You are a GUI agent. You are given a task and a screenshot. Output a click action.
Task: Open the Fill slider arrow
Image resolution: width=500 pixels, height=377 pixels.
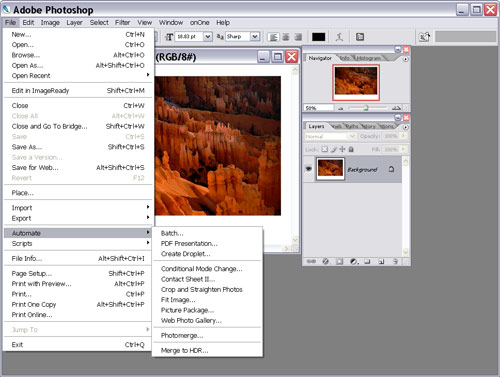coord(403,149)
